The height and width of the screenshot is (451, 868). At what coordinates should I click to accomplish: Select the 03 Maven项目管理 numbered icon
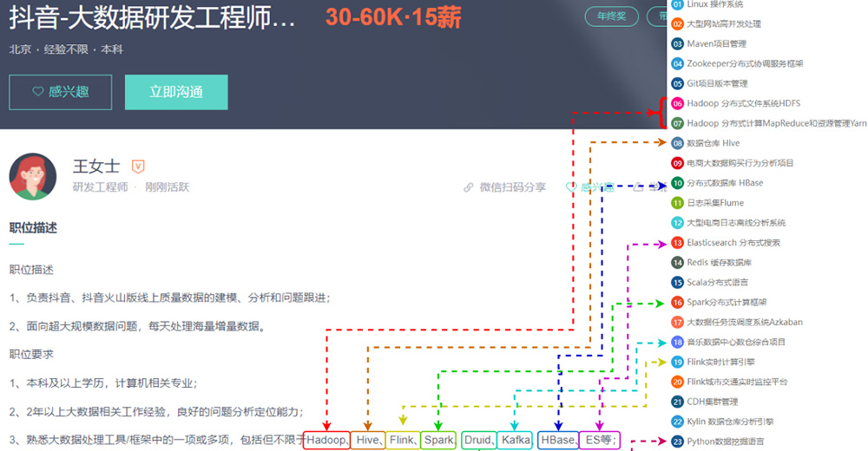(678, 43)
